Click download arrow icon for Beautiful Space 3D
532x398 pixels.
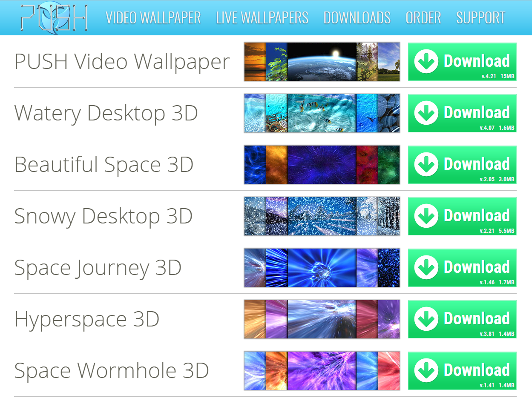(x=426, y=164)
